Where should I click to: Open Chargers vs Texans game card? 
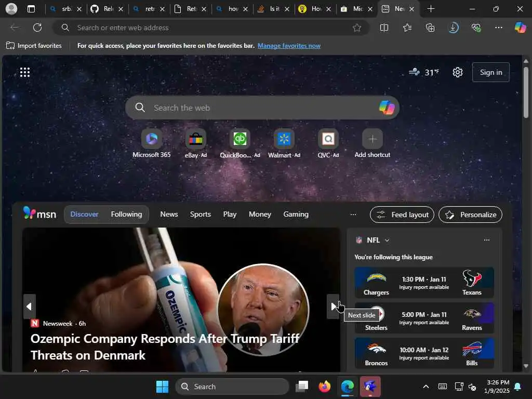(x=424, y=283)
